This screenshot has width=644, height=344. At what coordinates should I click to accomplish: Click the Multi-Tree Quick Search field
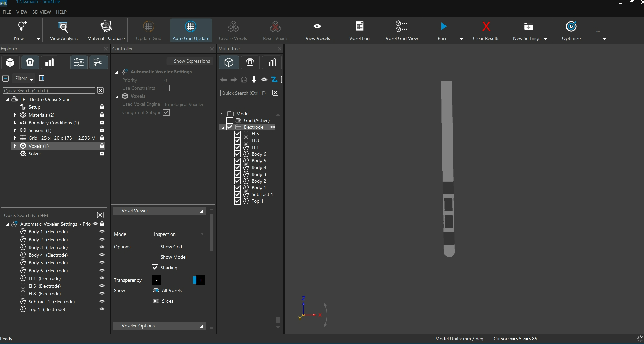(x=244, y=93)
